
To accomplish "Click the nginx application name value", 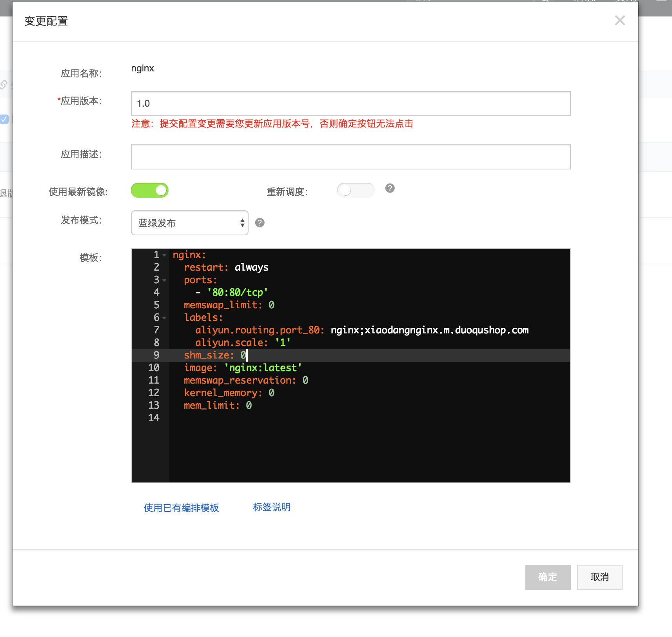I will click(x=142, y=69).
